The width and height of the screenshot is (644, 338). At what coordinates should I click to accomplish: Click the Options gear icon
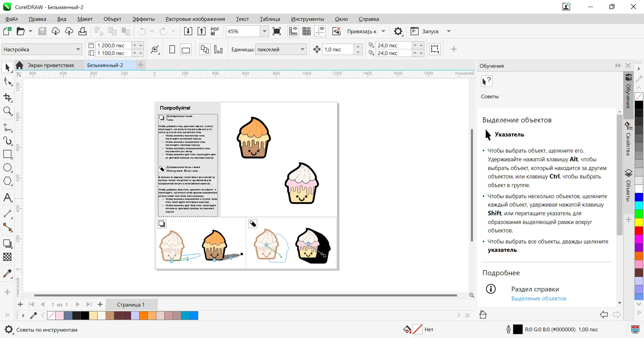click(398, 31)
